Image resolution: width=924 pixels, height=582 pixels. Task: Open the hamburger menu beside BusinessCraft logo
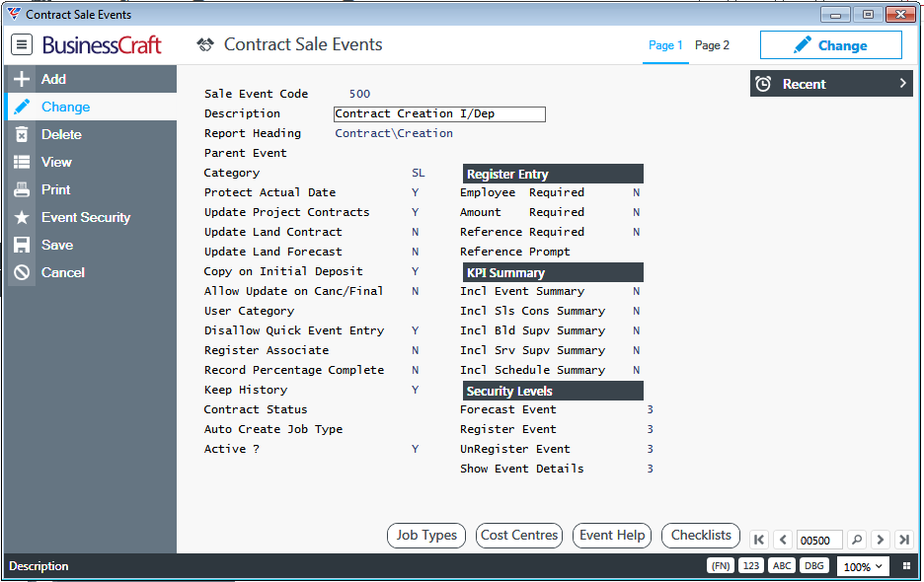[22, 44]
